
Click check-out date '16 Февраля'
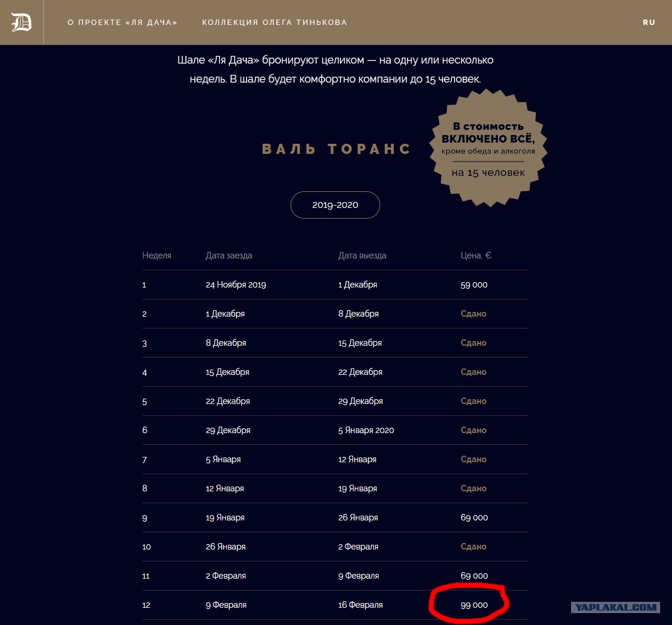click(x=360, y=605)
